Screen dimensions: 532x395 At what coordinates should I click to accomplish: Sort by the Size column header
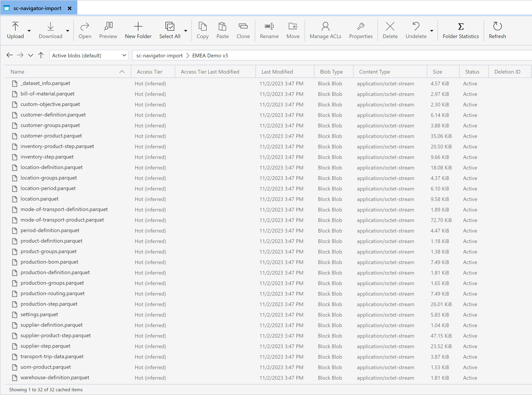[443, 72]
